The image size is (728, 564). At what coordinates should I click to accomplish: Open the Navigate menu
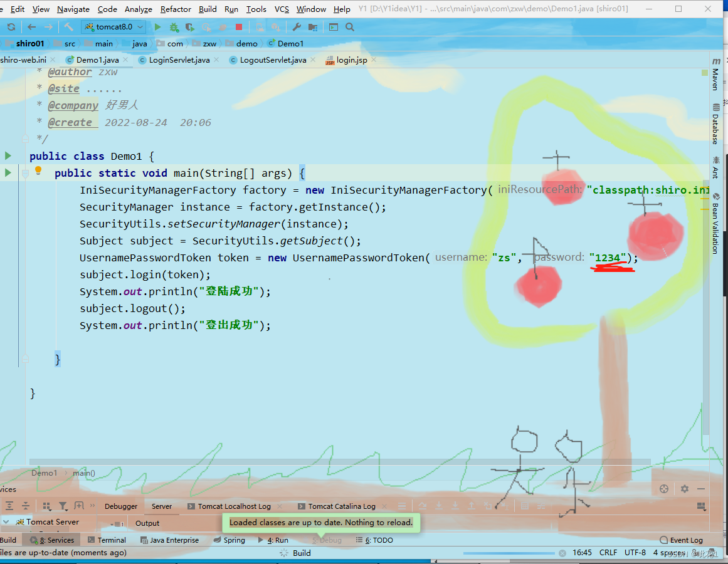coord(73,9)
